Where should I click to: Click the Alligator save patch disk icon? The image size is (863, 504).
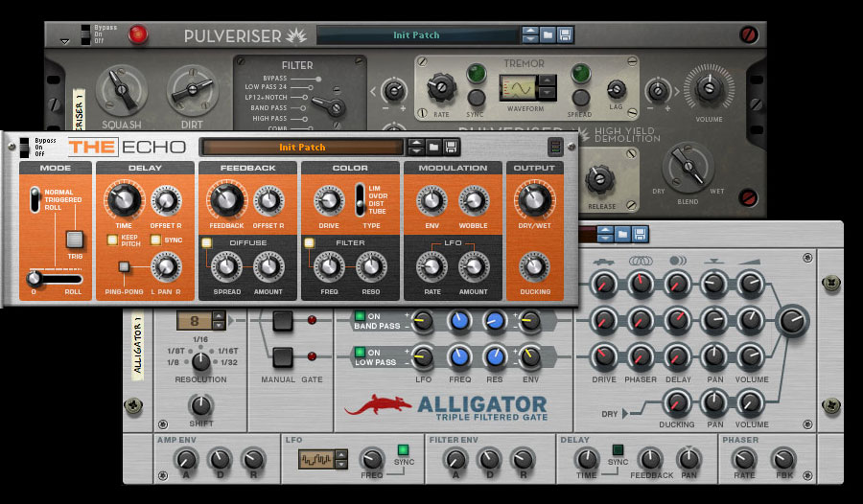tap(640, 235)
